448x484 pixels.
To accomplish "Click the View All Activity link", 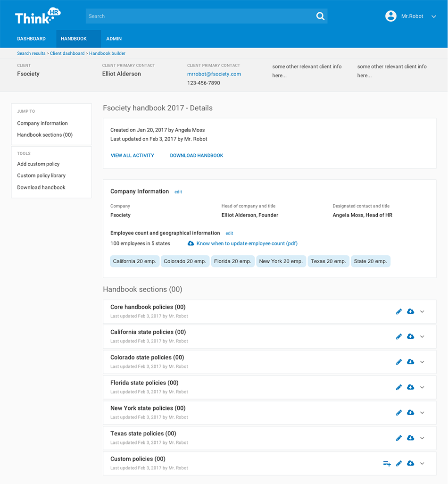I will (x=133, y=155).
